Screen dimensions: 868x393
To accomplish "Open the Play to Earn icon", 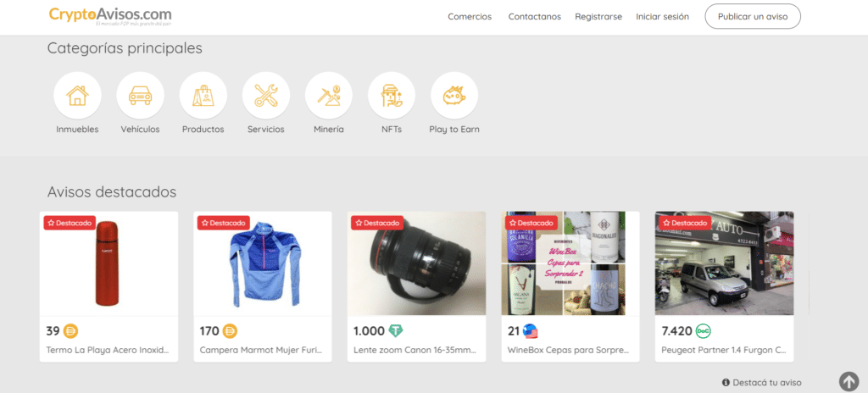I will 454,96.
